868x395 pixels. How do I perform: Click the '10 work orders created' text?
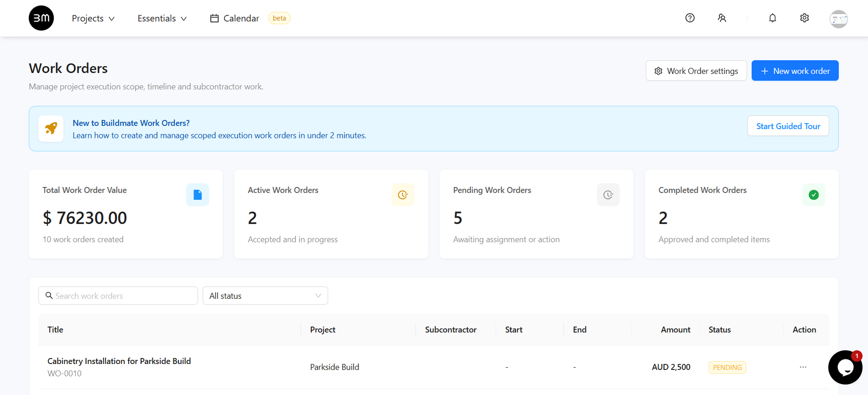(x=83, y=239)
